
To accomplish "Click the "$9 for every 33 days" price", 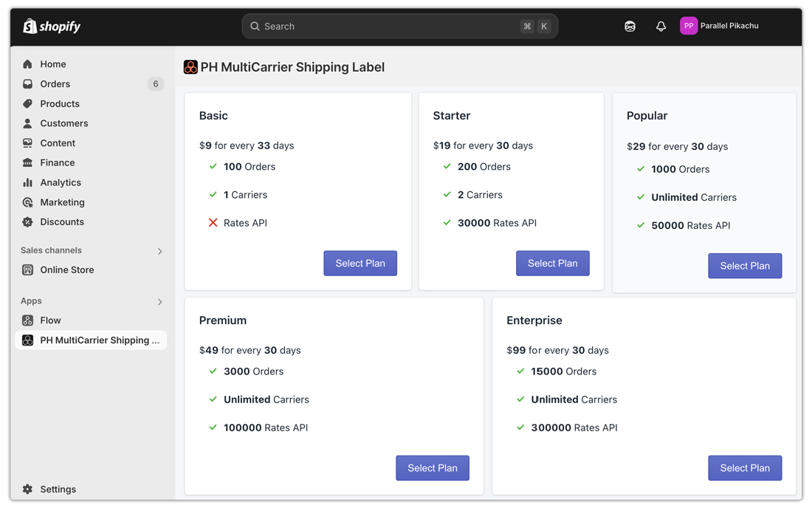I will pyautogui.click(x=247, y=145).
